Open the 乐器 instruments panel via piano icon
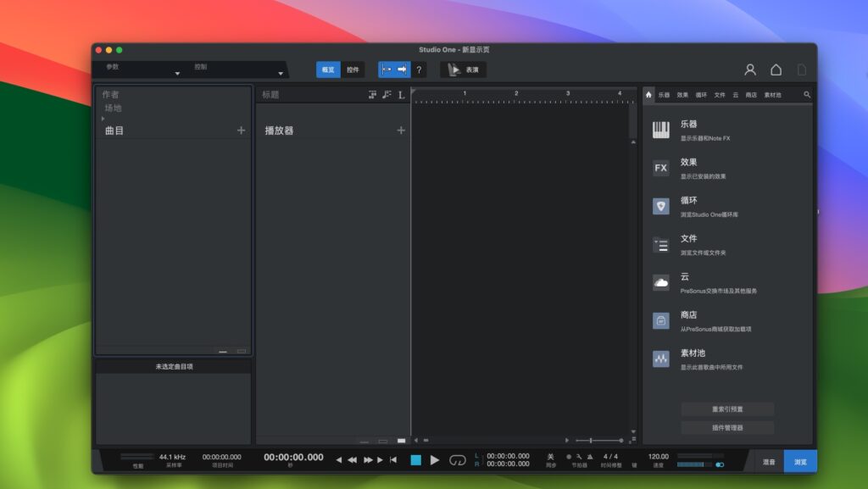This screenshot has height=489, width=868. click(660, 129)
